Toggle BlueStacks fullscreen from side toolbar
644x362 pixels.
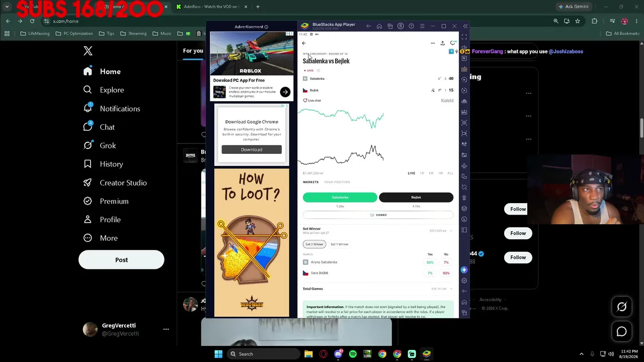coord(464,37)
